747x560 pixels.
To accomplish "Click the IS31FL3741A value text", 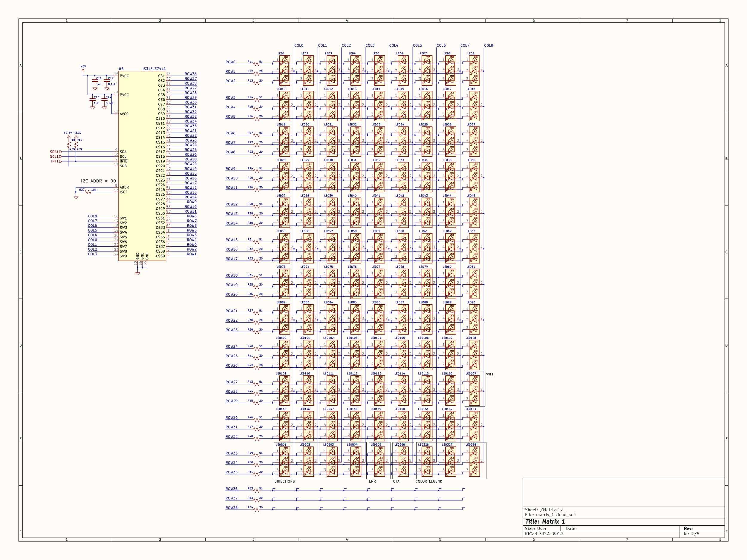I will [x=154, y=69].
